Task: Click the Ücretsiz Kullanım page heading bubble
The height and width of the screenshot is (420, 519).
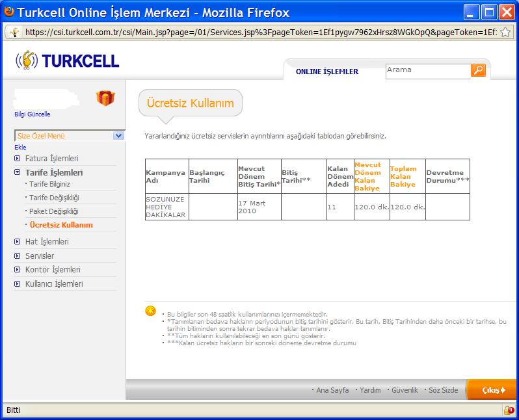Action: pos(191,103)
